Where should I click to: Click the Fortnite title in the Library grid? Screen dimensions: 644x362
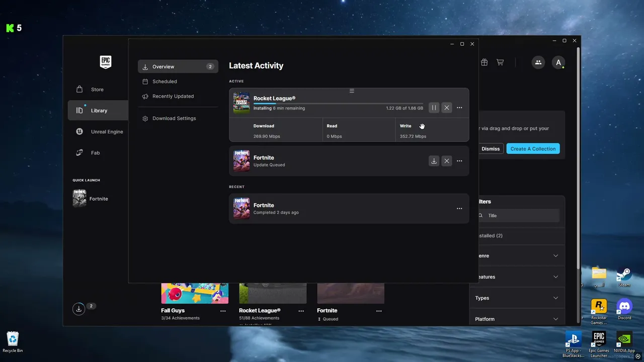coord(327,311)
